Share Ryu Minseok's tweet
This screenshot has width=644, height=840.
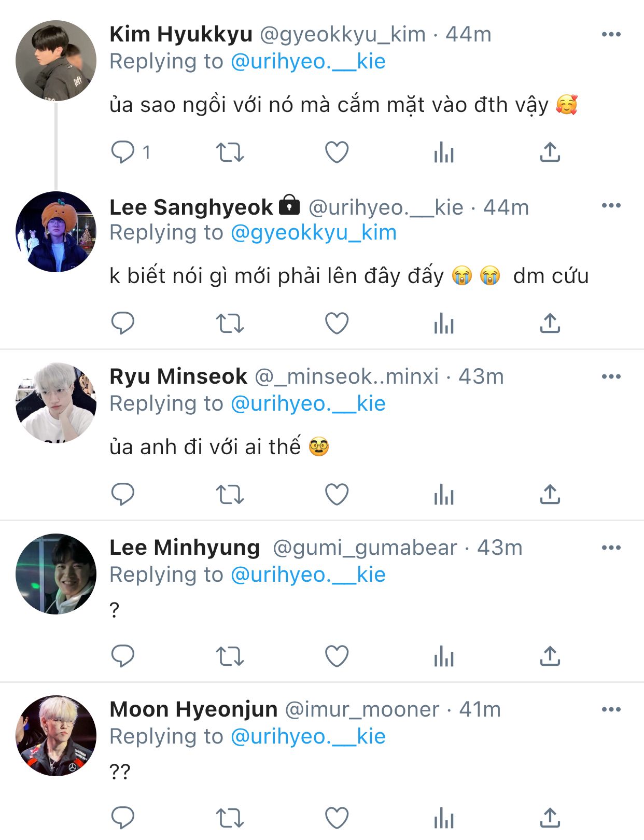tap(550, 495)
